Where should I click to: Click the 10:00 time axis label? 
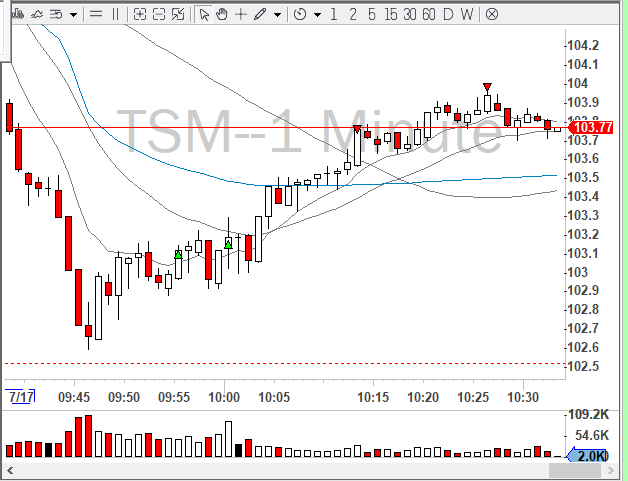coord(224,397)
